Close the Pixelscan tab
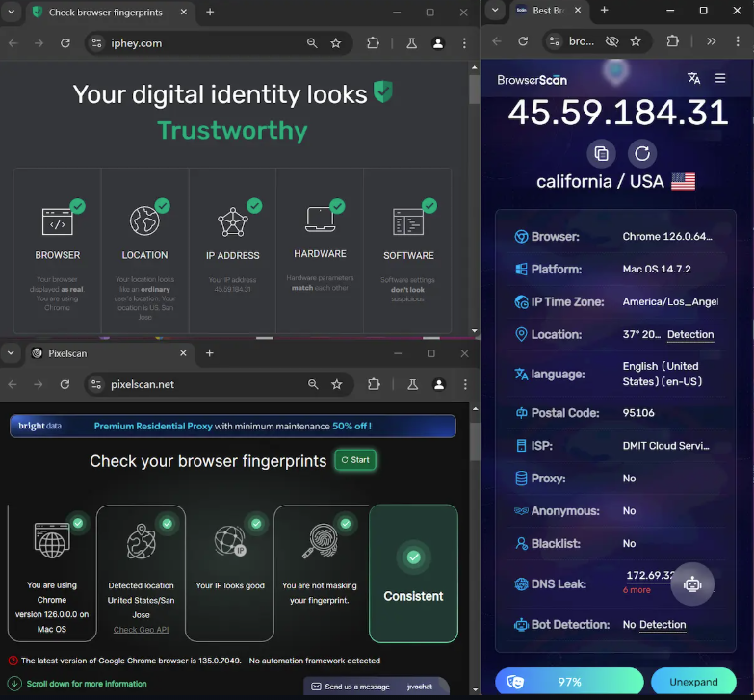The image size is (754, 700). 183,353
